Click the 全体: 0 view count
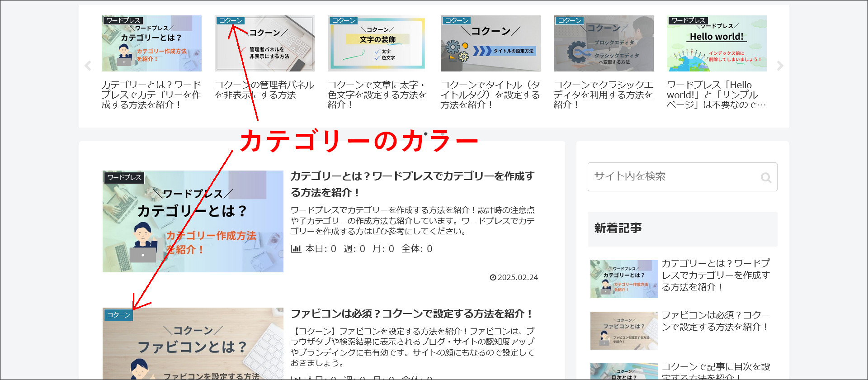Screen dimensions: 868x380 pyautogui.click(x=417, y=249)
